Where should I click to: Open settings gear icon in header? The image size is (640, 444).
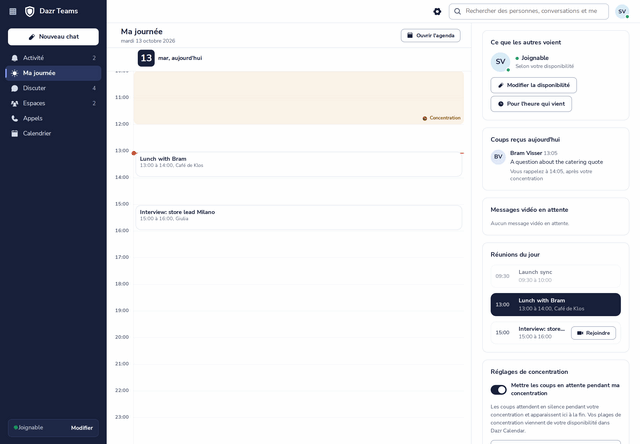click(x=437, y=11)
